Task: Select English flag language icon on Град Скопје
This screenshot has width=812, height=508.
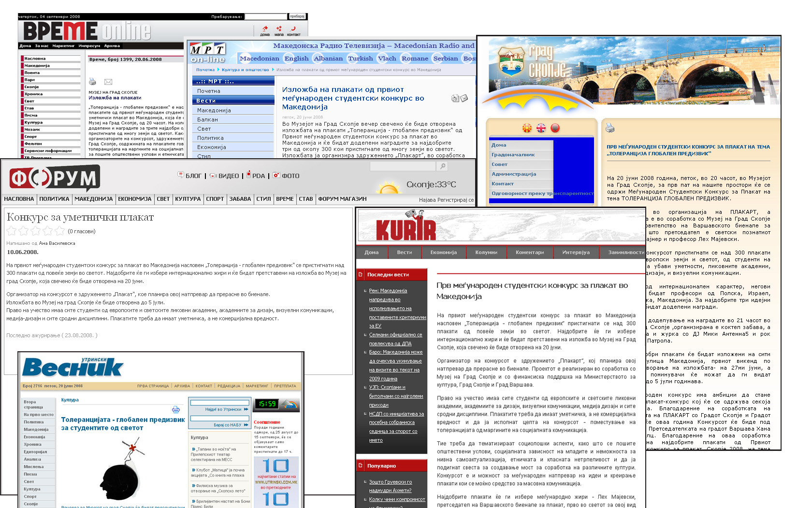Action: pos(541,128)
